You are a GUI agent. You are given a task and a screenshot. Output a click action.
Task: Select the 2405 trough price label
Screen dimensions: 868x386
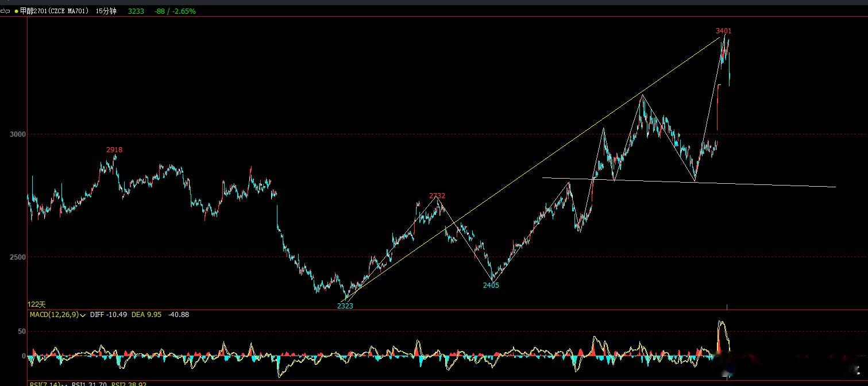[491, 285]
